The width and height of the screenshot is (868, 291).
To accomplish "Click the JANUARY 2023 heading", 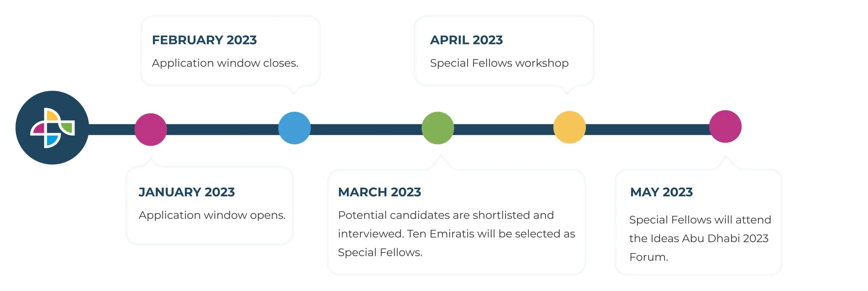I will [x=187, y=192].
